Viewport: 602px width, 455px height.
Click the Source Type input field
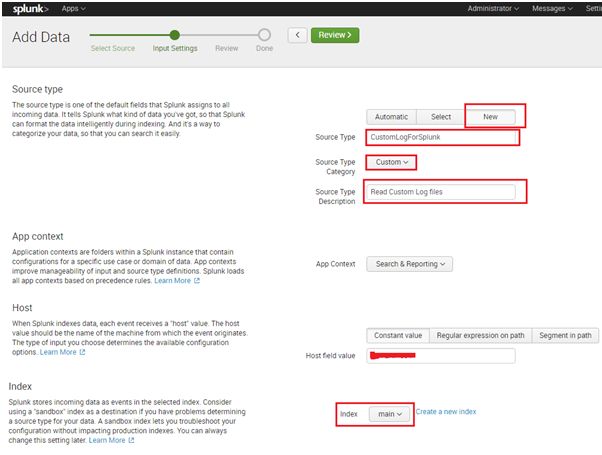click(x=441, y=137)
